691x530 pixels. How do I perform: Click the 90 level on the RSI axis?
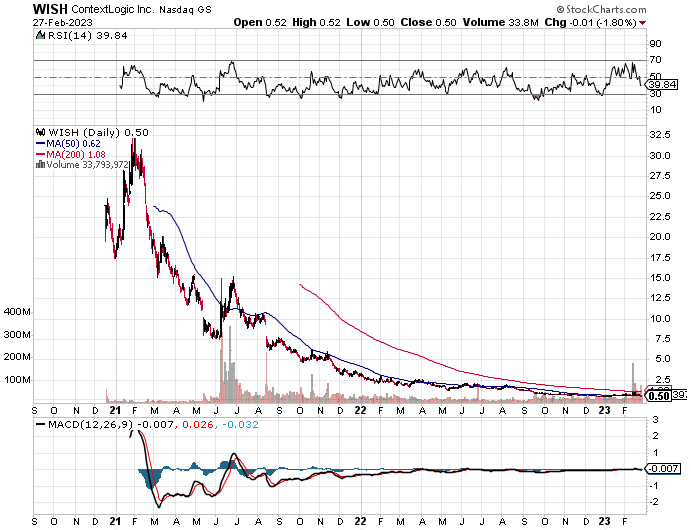click(x=655, y=44)
